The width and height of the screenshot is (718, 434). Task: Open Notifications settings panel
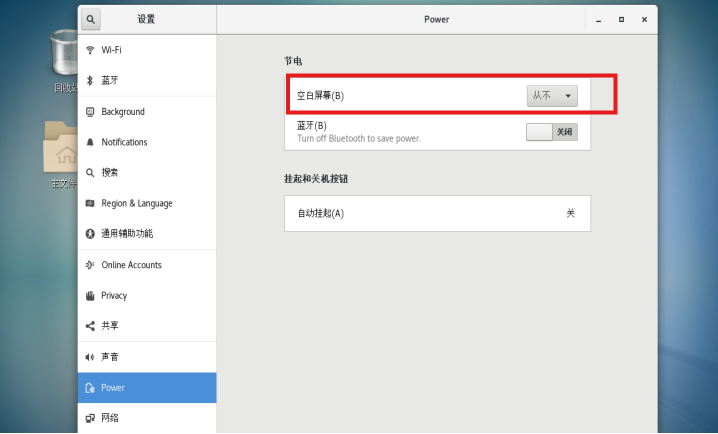[147, 142]
